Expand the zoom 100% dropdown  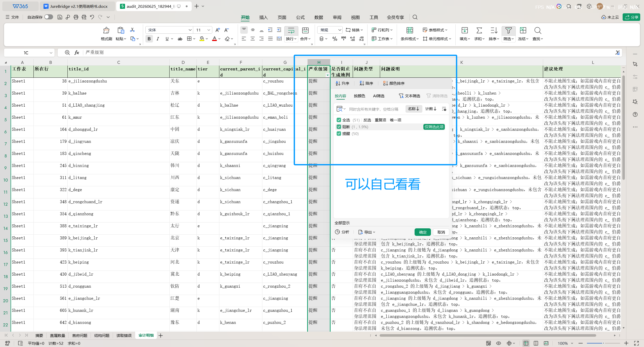tap(572, 343)
